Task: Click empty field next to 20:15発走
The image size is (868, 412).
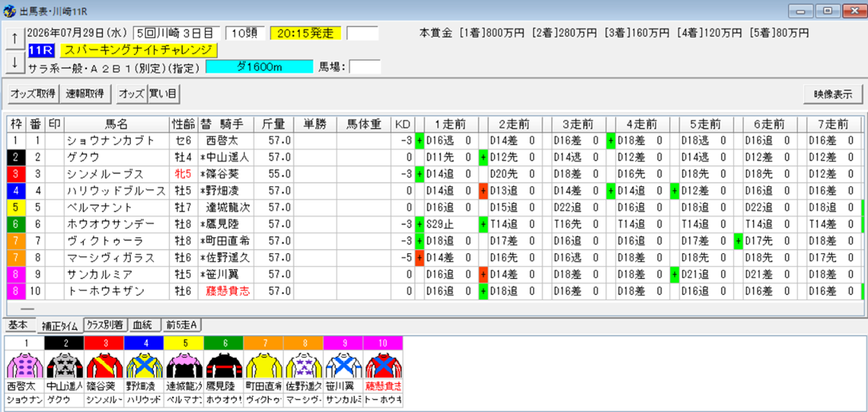Action: click(x=362, y=34)
